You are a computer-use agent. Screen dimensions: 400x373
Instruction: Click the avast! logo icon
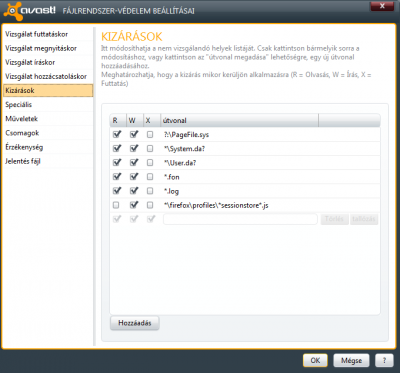[12, 10]
